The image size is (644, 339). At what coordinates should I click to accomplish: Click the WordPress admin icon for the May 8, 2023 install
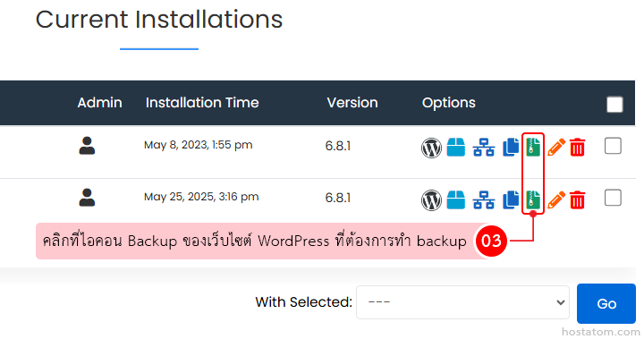431,148
